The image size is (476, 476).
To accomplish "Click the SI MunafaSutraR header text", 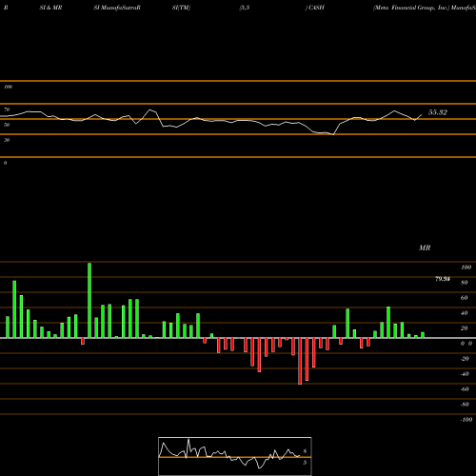I will click(117, 8).
